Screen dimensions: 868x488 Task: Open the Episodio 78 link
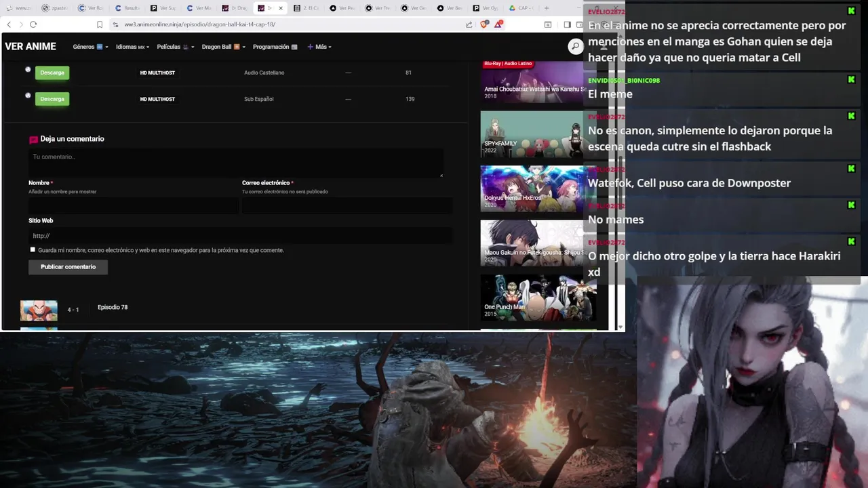(113, 307)
